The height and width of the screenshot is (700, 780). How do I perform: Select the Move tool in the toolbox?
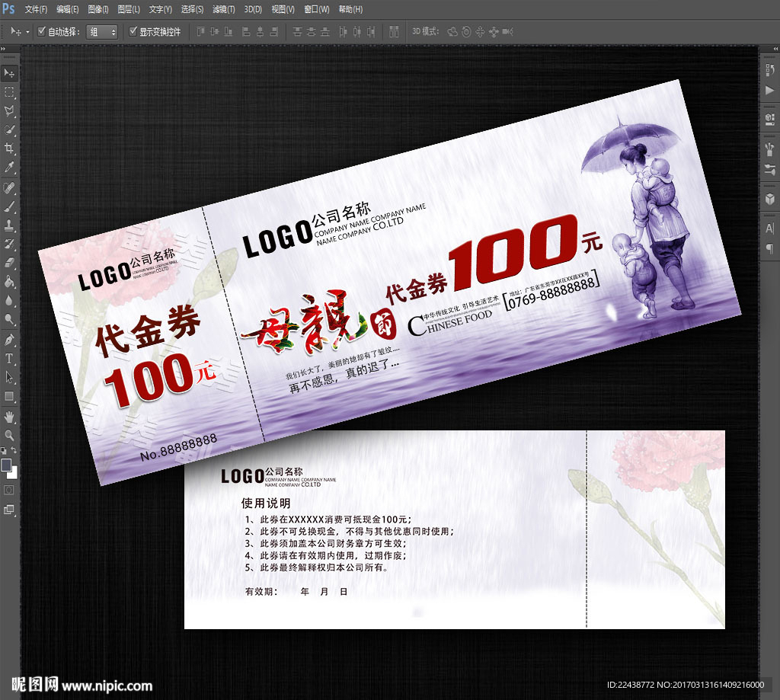[9, 74]
